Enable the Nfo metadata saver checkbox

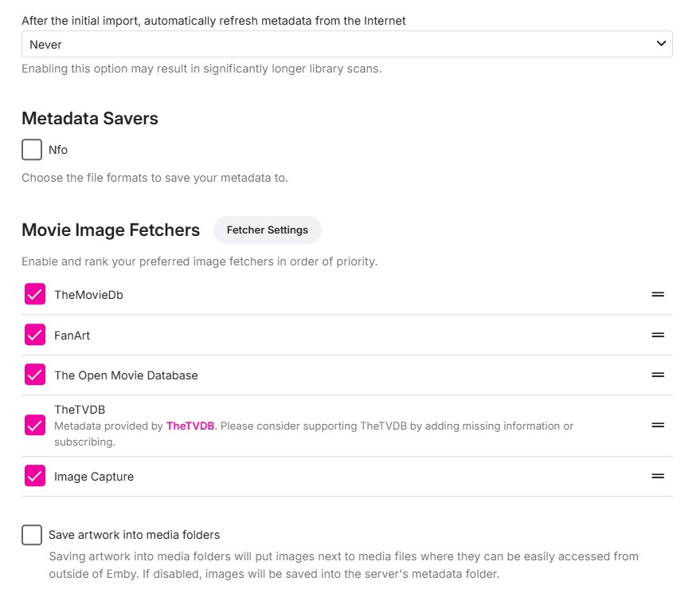(x=32, y=150)
